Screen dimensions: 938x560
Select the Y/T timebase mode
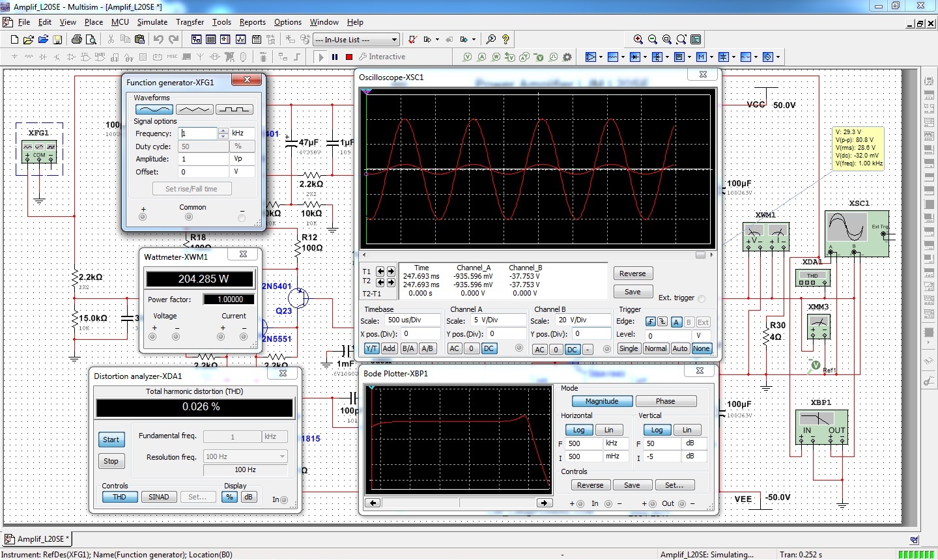[x=371, y=348]
